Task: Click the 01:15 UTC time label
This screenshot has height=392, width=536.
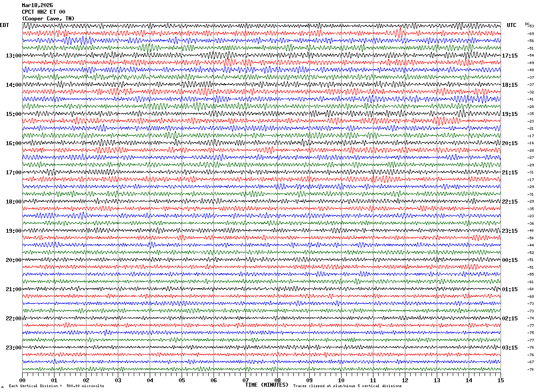Action: coord(510,289)
